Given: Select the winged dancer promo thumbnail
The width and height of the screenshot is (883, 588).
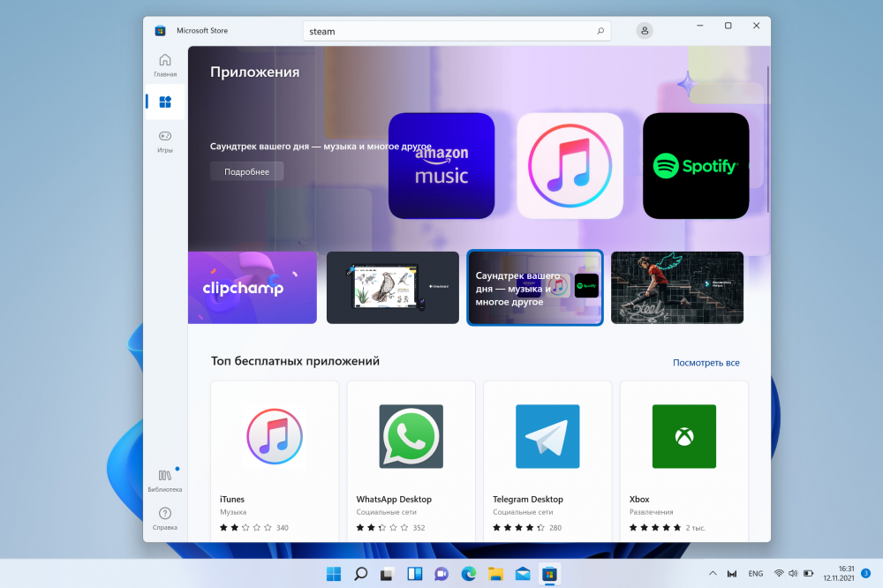Looking at the screenshot, I should point(677,288).
